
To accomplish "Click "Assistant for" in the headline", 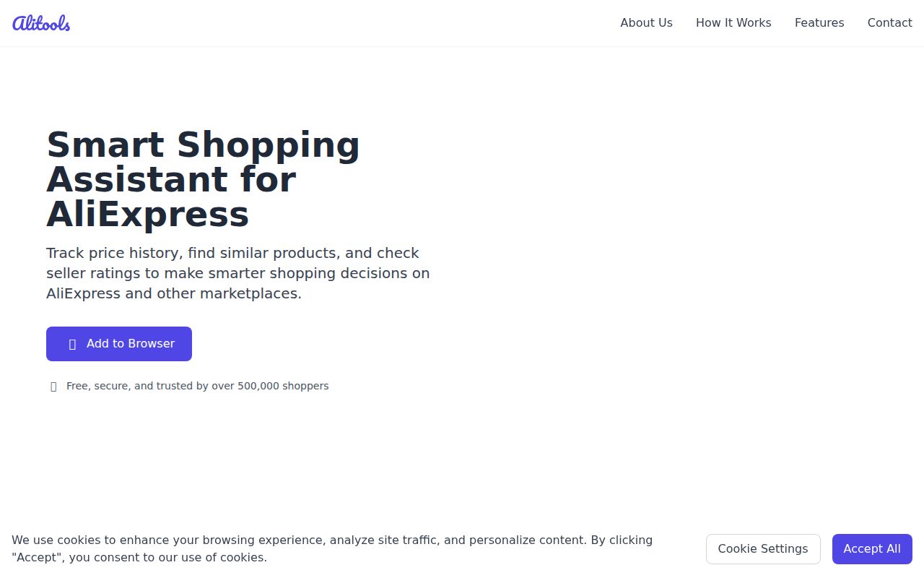I will point(171,179).
